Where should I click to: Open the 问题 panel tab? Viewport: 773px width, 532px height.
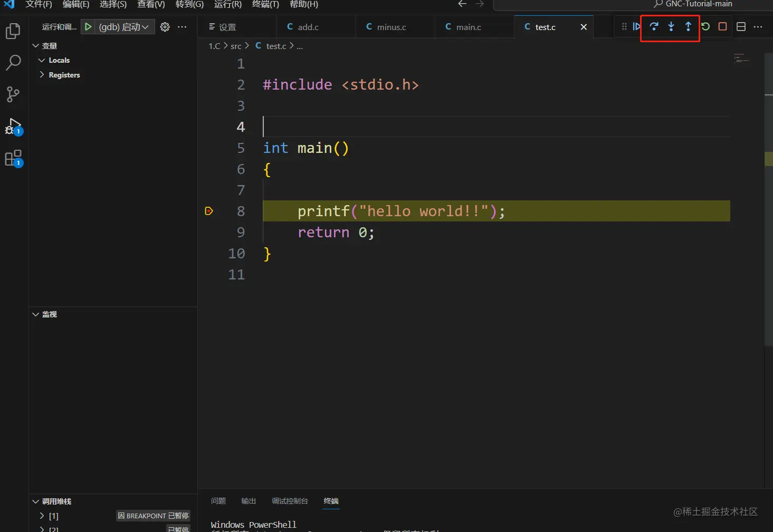click(x=218, y=501)
